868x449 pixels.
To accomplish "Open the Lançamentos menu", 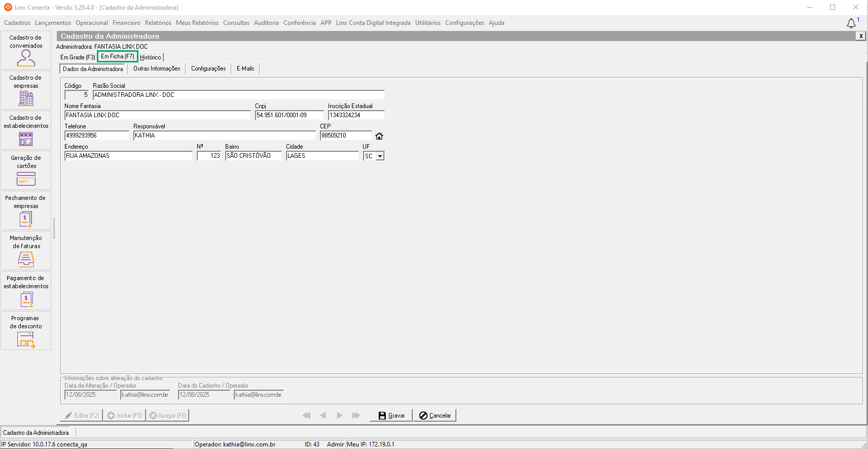I will point(53,23).
